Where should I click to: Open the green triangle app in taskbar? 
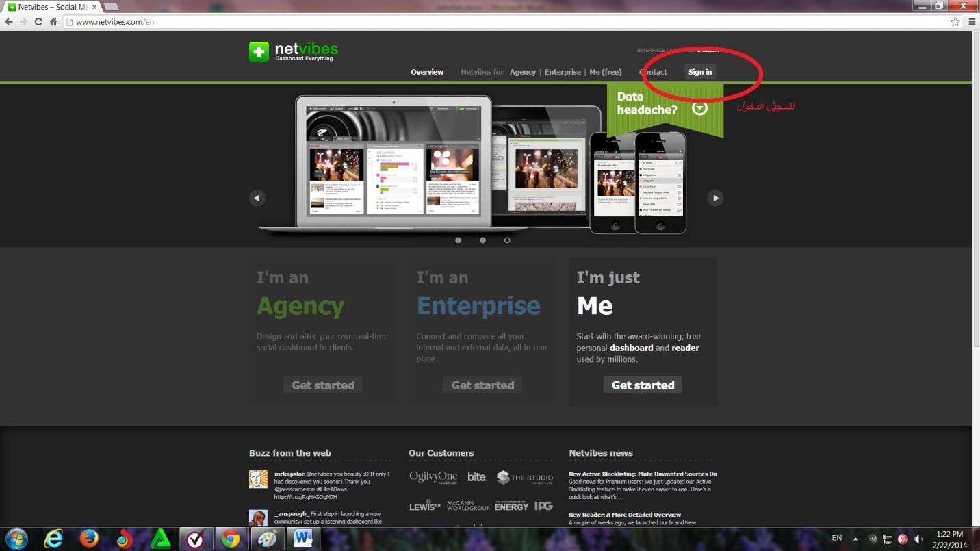point(160,539)
